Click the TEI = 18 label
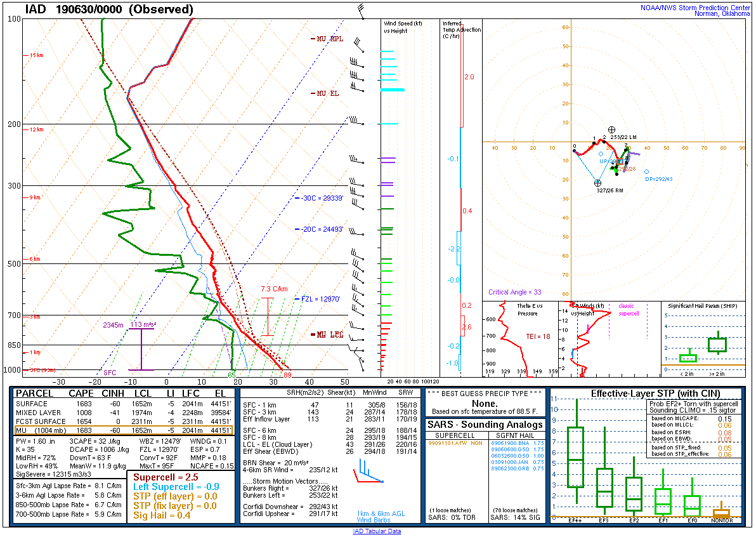The width and height of the screenshot is (756, 537). (538, 336)
